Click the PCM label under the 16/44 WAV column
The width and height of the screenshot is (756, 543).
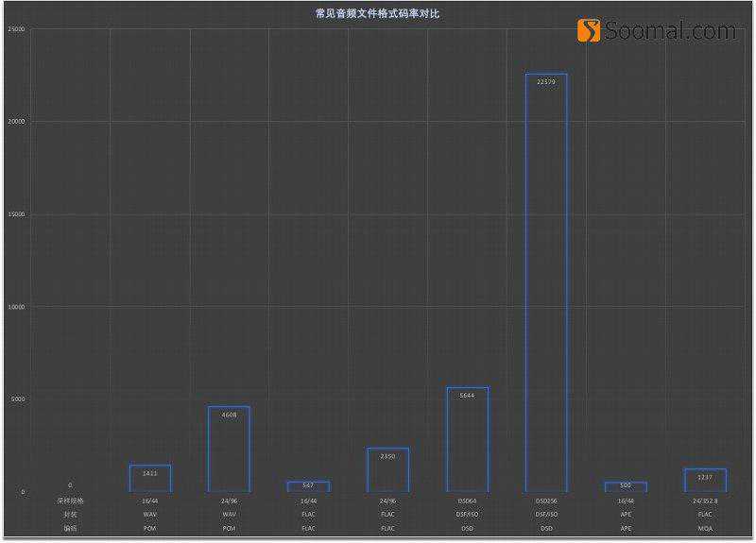150,529
